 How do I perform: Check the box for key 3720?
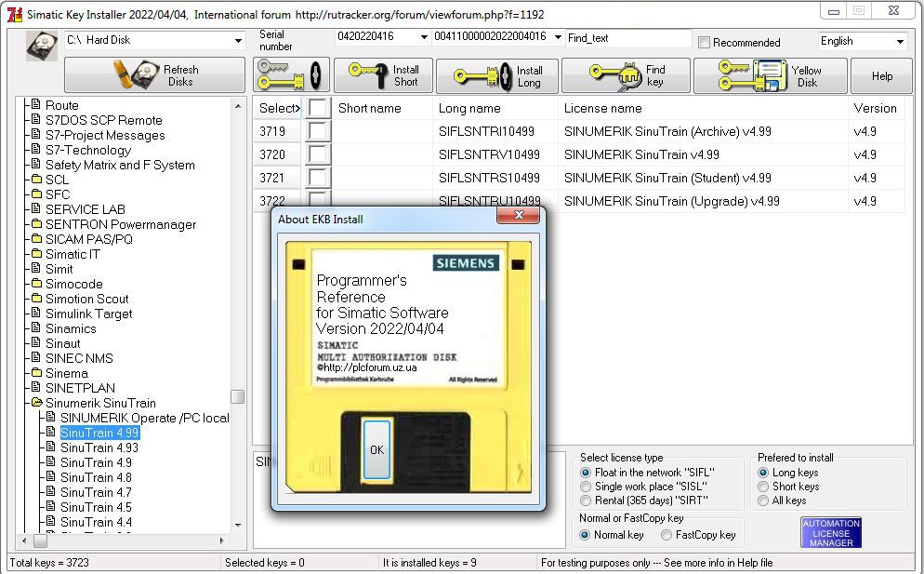tap(318, 154)
